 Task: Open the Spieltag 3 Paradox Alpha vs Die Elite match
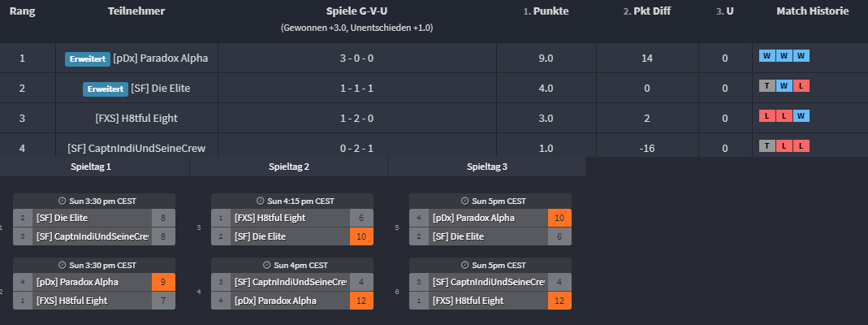(490, 227)
